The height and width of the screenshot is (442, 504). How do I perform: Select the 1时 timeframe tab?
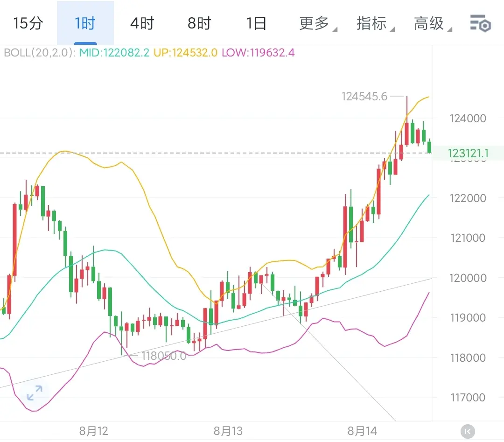pyautogui.click(x=85, y=23)
